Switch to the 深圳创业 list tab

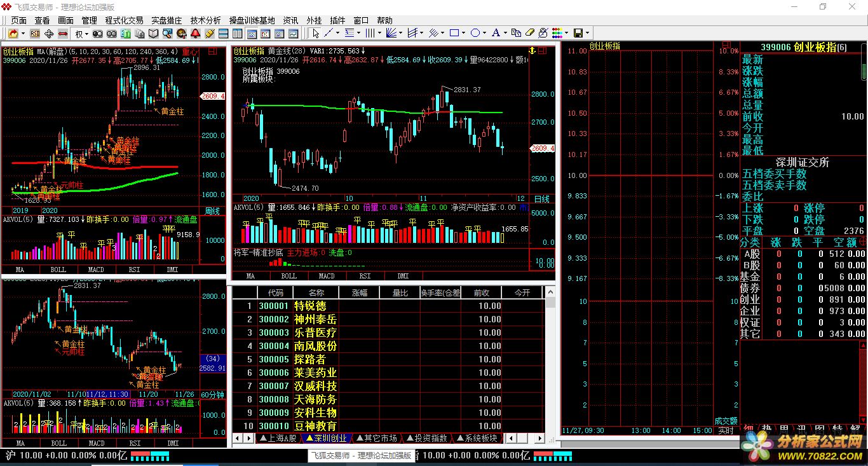pyautogui.click(x=326, y=438)
